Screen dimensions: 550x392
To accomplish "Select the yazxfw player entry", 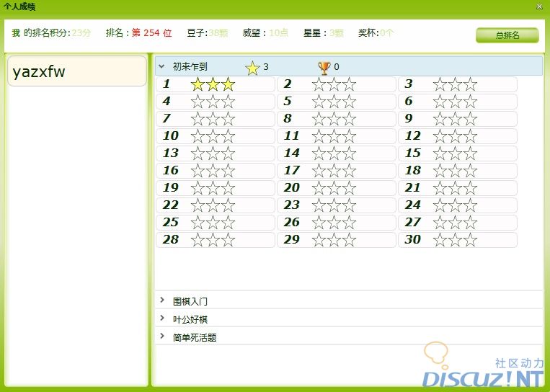I will click(76, 71).
